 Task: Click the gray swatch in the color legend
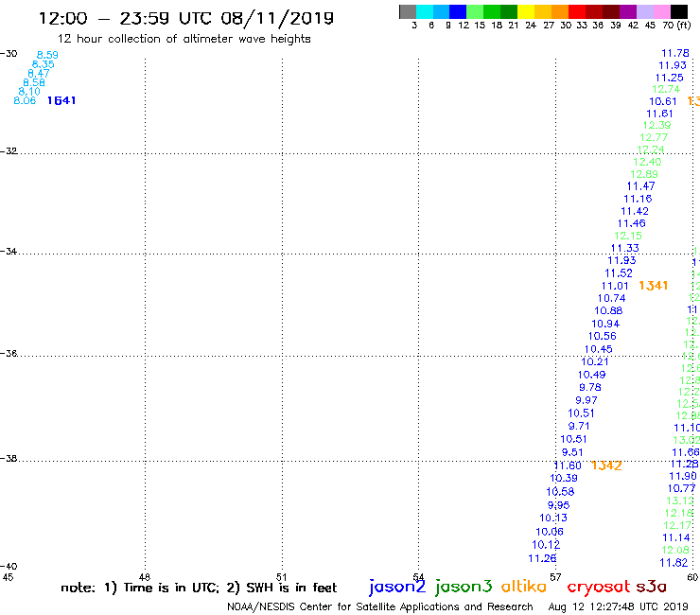[x=408, y=11]
